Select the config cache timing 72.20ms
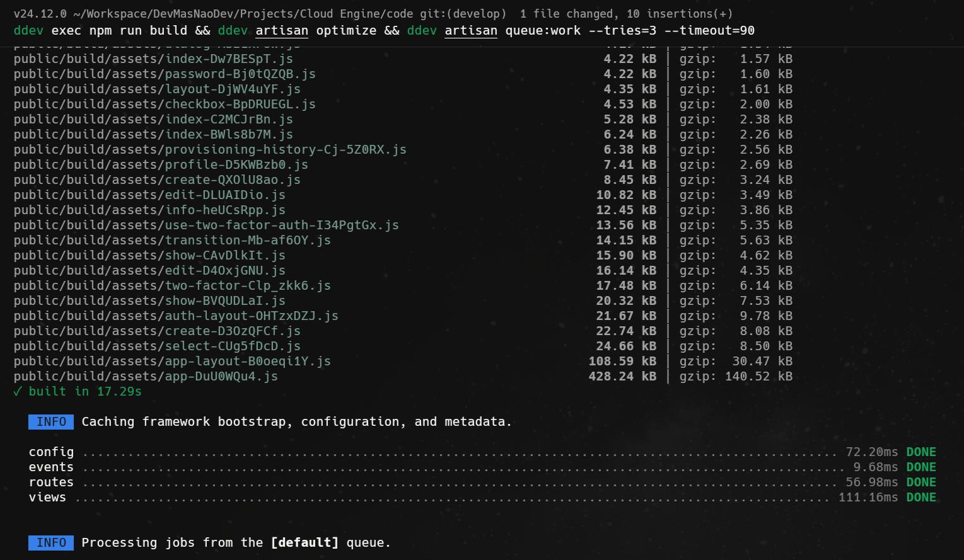Screen dimensions: 964x560 click(x=871, y=452)
